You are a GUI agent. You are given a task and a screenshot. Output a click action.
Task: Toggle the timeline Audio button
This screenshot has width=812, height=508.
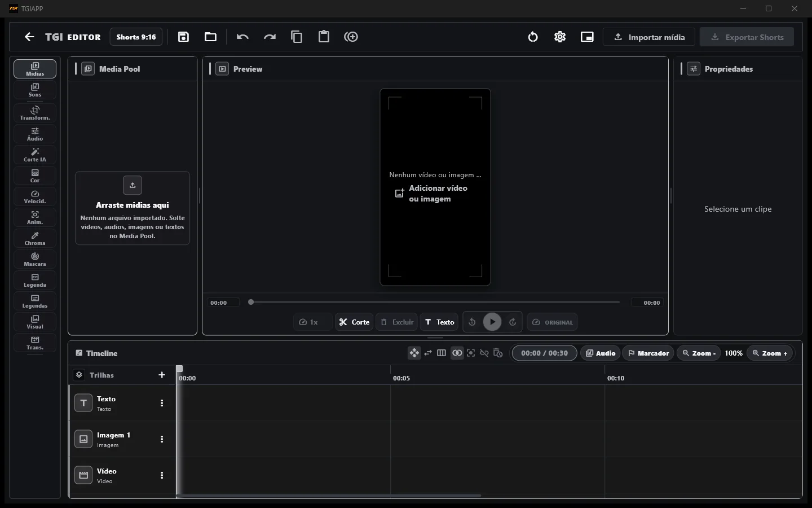point(601,353)
